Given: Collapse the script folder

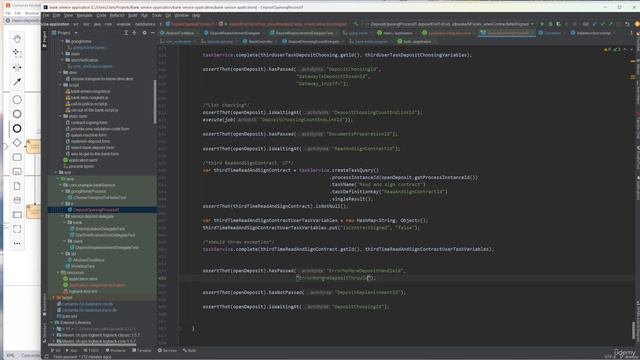Looking at the screenshot, I should 60,85.
